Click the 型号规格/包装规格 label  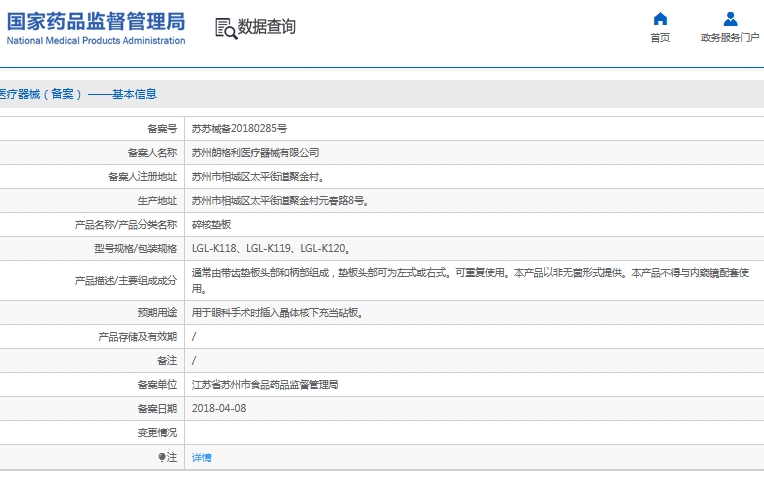(135, 248)
